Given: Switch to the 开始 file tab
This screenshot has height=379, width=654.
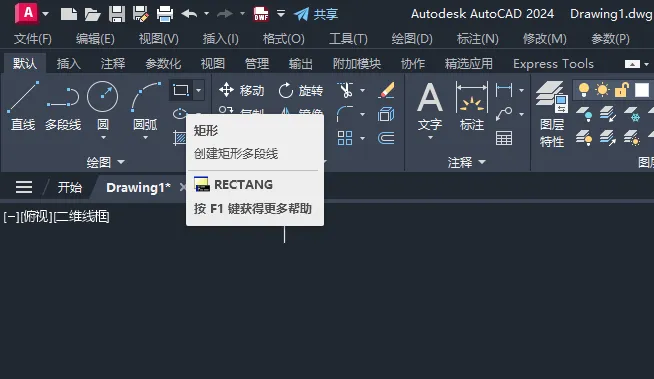Looking at the screenshot, I should click(x=69, y=187).
